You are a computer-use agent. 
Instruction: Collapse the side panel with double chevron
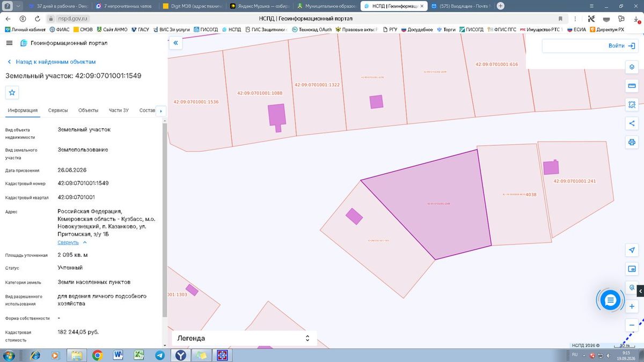175,43
